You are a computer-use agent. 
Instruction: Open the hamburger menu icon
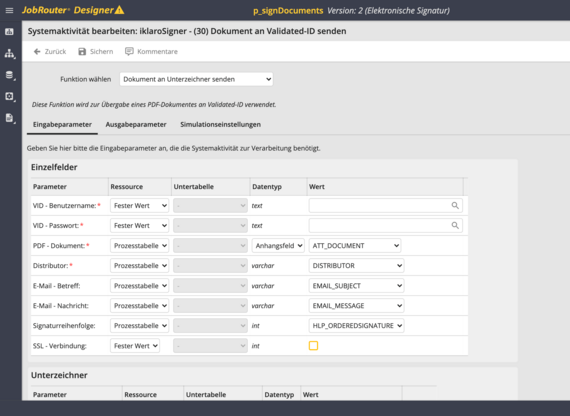[x=9, y=11]
